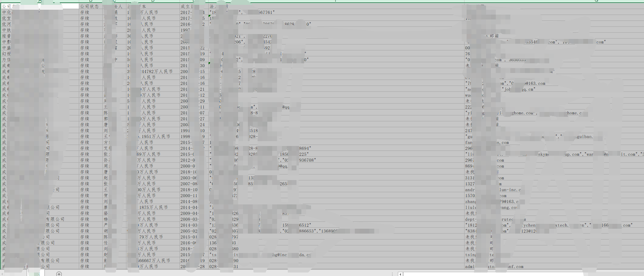Select the cell with 1875万人民币
The height and width of the screenshot is (276, 644).
click(x=153, y=208)
